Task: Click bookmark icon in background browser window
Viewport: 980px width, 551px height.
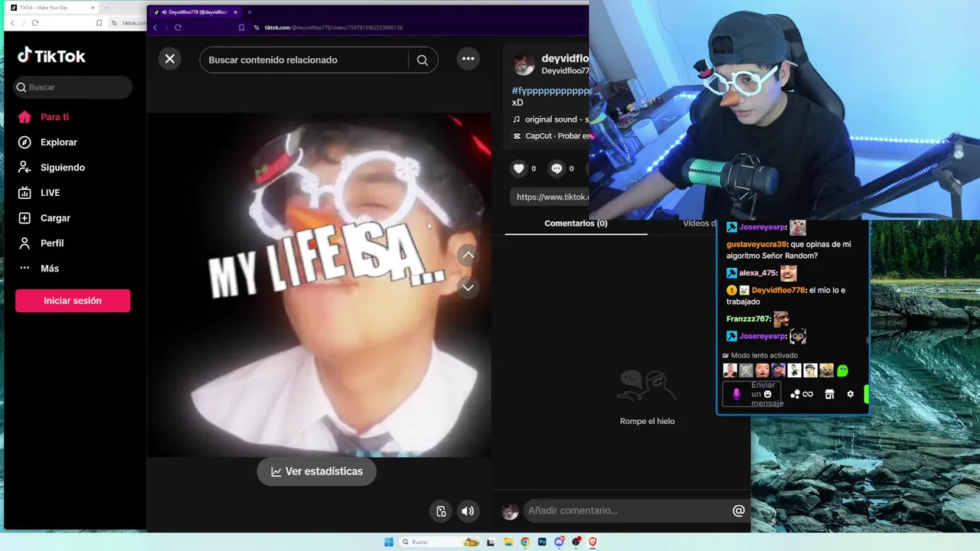Action: click(x=99, y=23)
